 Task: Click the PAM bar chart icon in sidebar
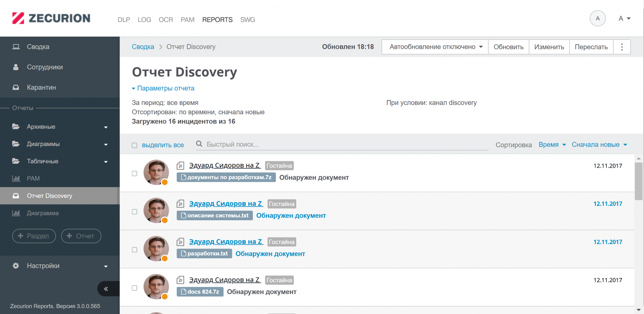pyautogui.click(x=16, y=178)
